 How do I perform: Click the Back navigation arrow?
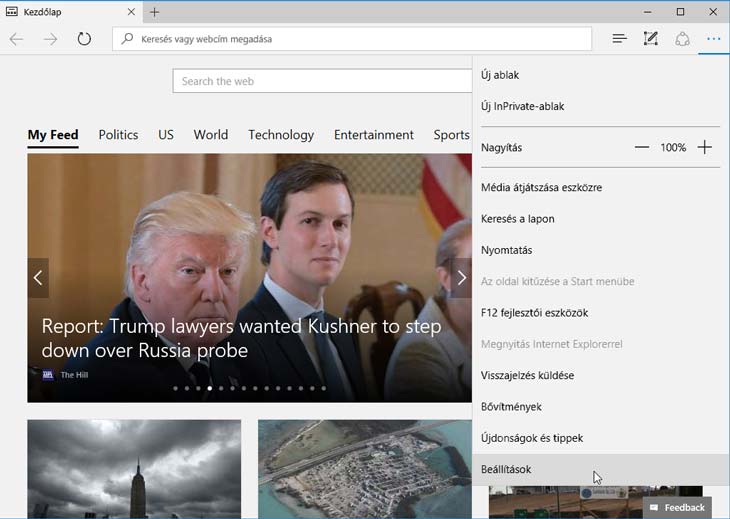[x=16, y=39]
